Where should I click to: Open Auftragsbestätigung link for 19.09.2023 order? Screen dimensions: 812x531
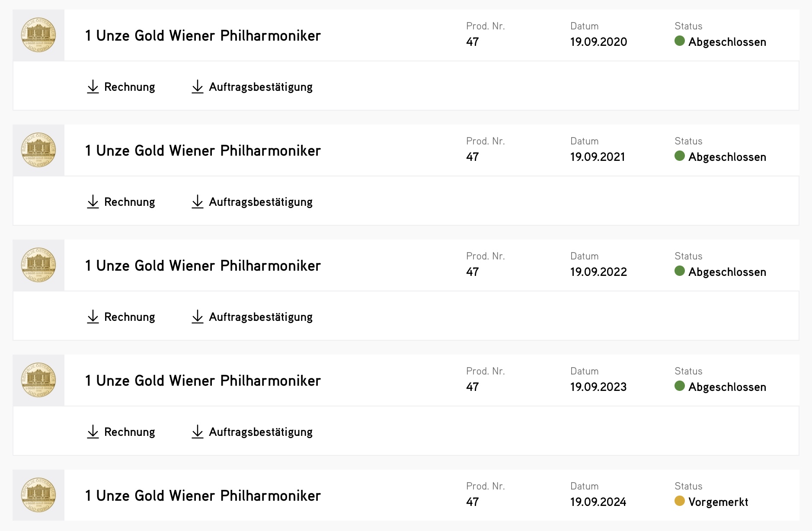click(260, 432)
